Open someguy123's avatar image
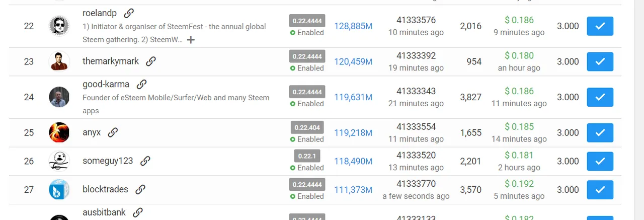This screenshot has width=644, height=220. tap(59, 161)
